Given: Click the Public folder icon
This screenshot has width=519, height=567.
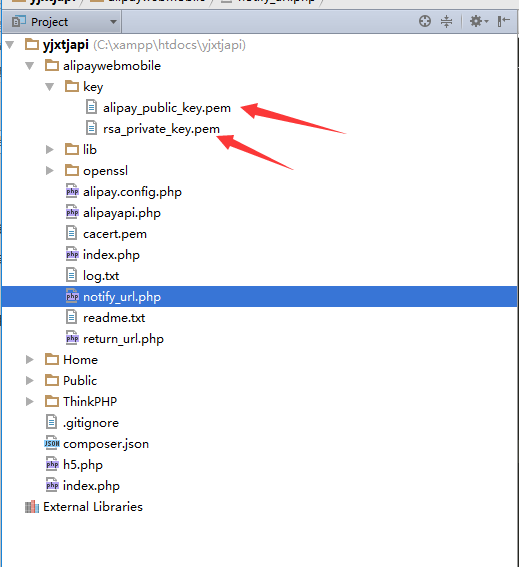Looking at the screenshot, I should click(52, 380).
